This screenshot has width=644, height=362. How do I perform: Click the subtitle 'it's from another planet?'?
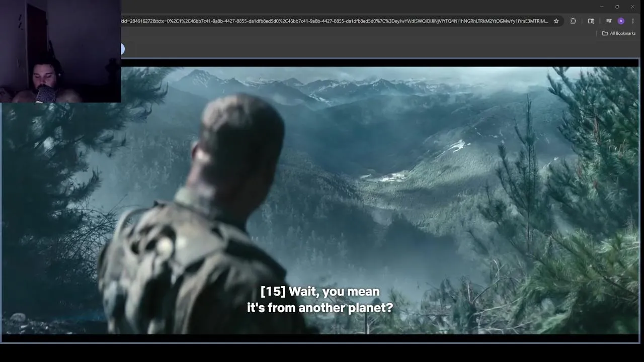coord(320,308)
